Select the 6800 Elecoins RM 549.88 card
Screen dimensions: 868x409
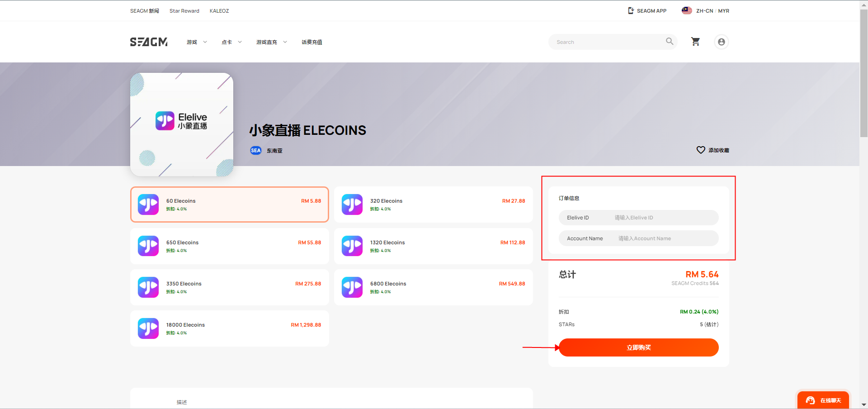tap(434, 287)
